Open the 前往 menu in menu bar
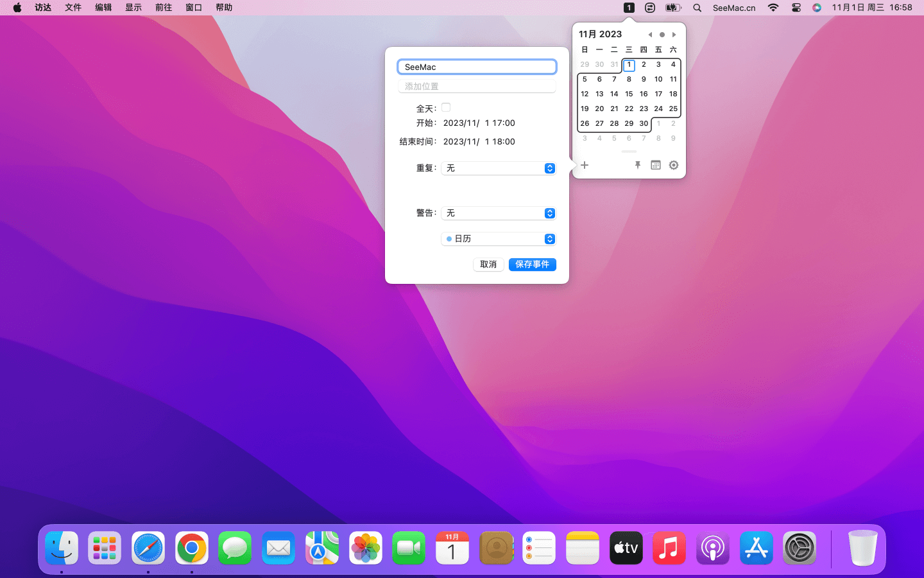 tap(164, 8)
